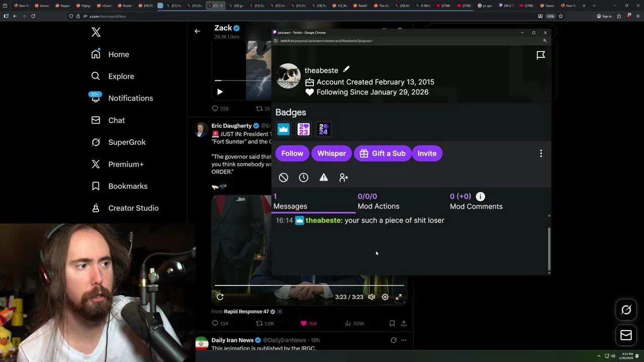Open theabeste profile avatar
644x362 pixels.
289,76
